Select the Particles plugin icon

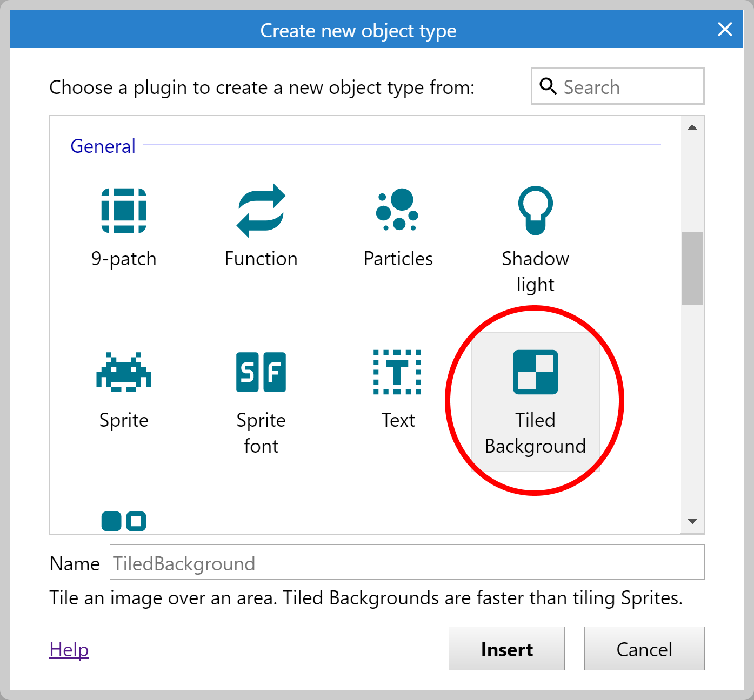[x=398, y=211]
